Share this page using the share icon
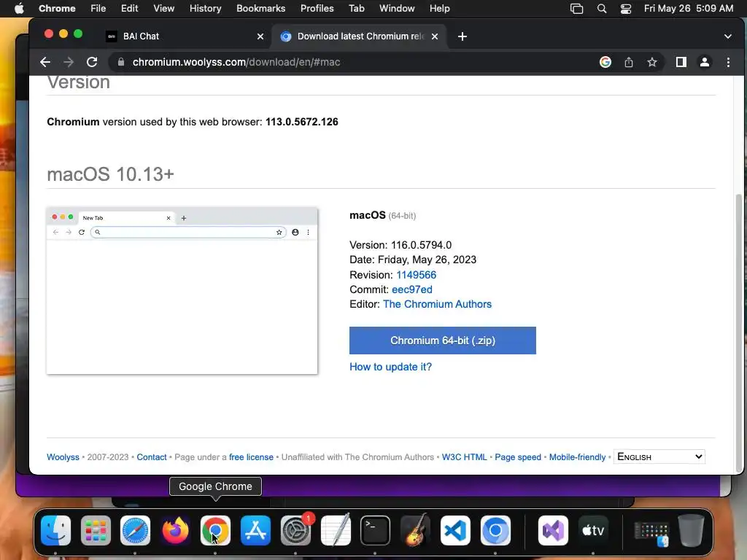This screenshot has height=560, width=747. [629, 62]
